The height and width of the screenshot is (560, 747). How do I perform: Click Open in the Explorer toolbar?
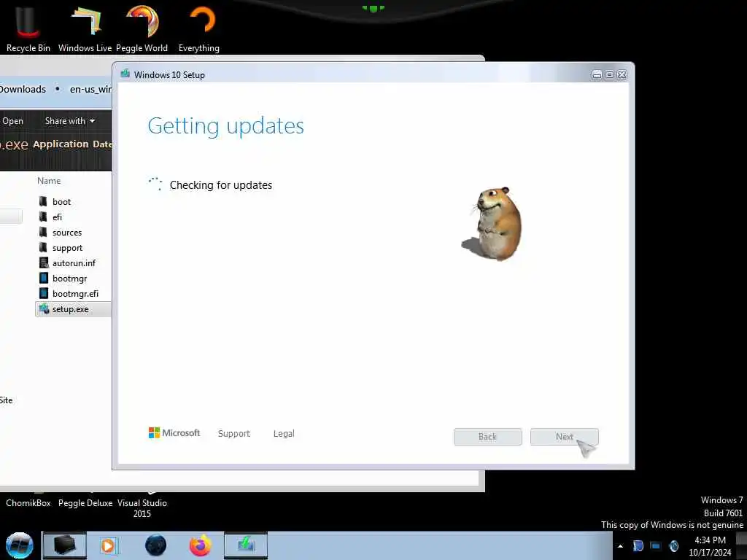pyautogui.click(x=12, y=121)
